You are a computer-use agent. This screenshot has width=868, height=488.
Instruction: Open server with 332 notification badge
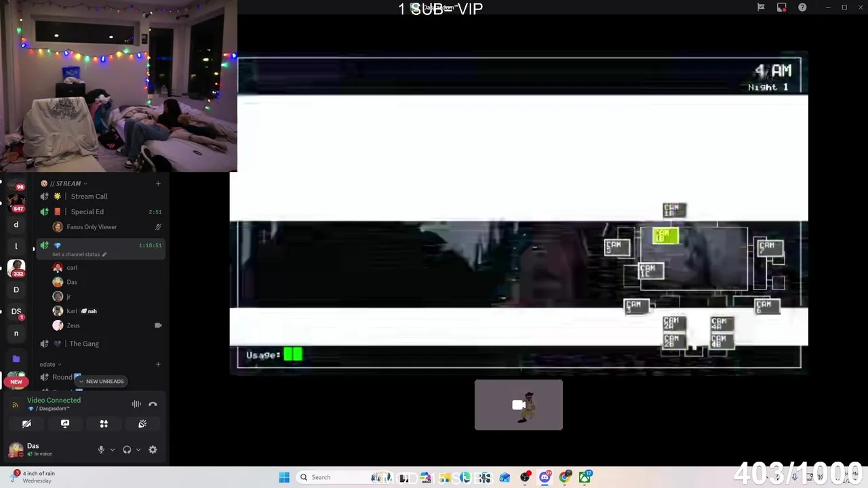click(16, 268)
